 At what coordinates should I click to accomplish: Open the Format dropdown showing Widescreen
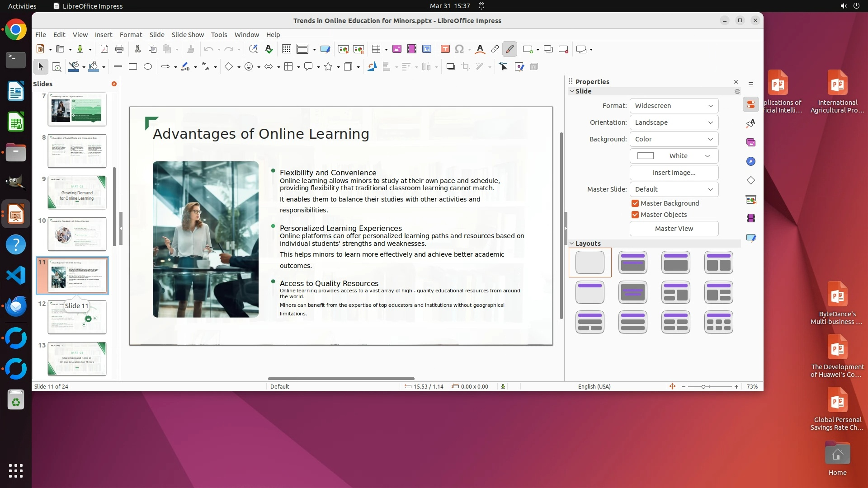pos(674,106)
